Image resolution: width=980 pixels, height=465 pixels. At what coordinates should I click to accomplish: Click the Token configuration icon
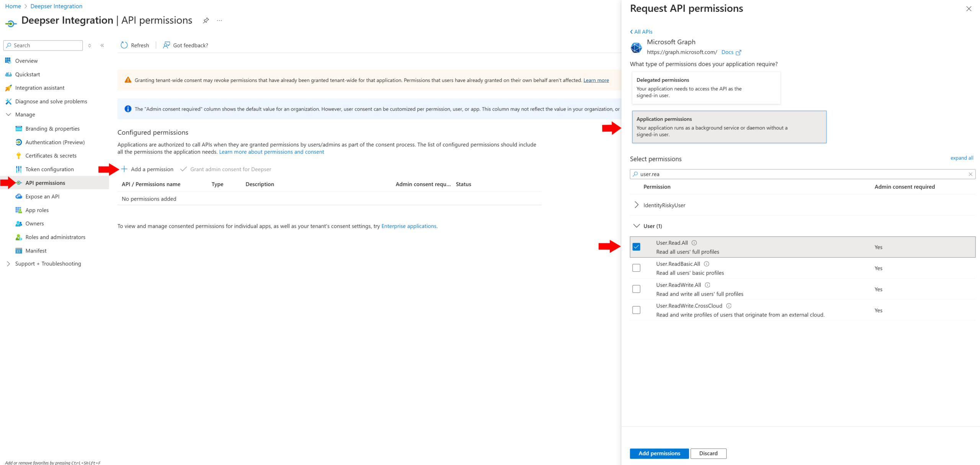(x=18, y=169)
